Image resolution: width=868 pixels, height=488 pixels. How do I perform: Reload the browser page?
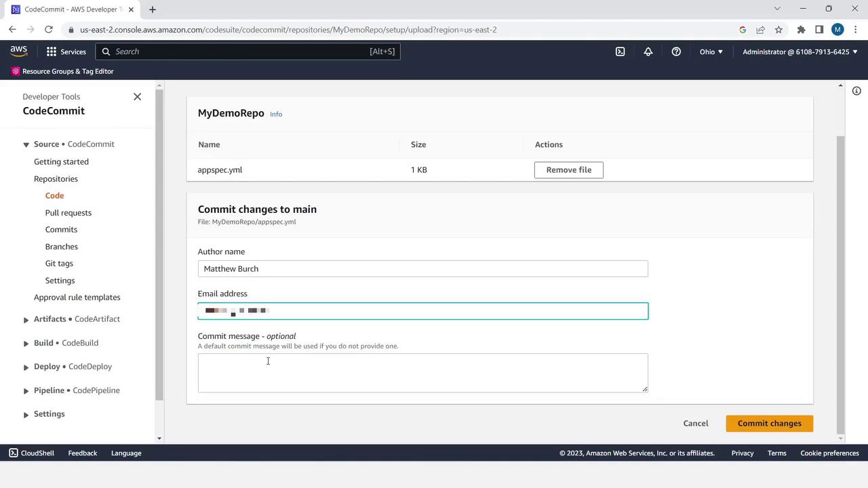tap(49, 30)
